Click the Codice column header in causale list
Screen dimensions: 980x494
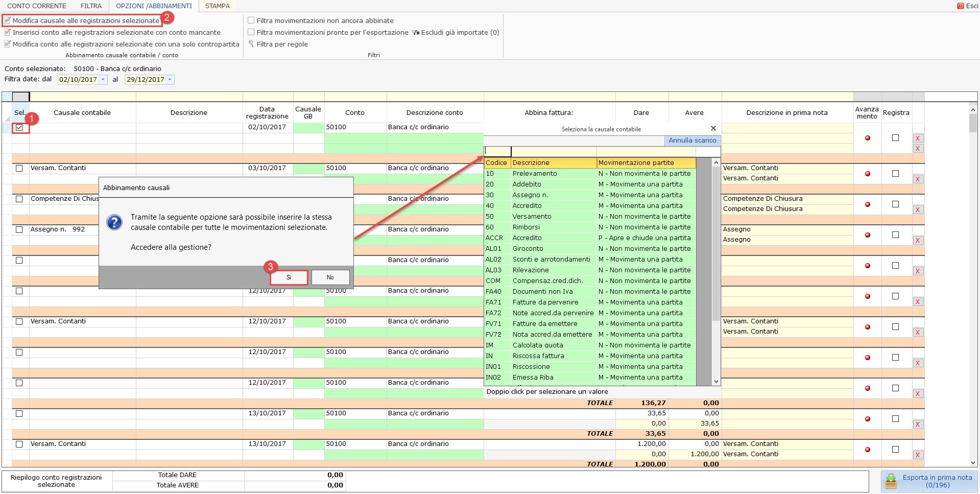[497, 162]
